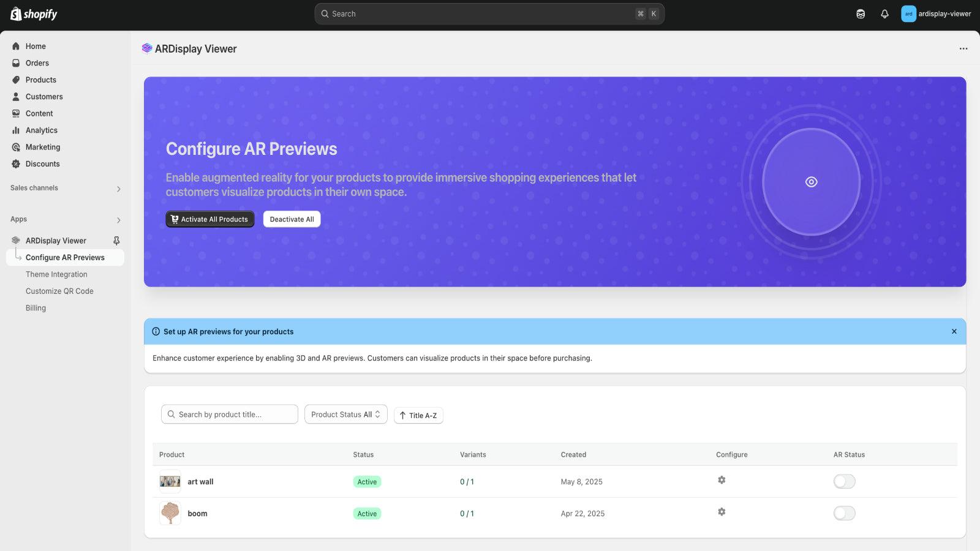
Task: Click the Title A-Z sort control
Action: pyautogui.click(x=418, y=415)
